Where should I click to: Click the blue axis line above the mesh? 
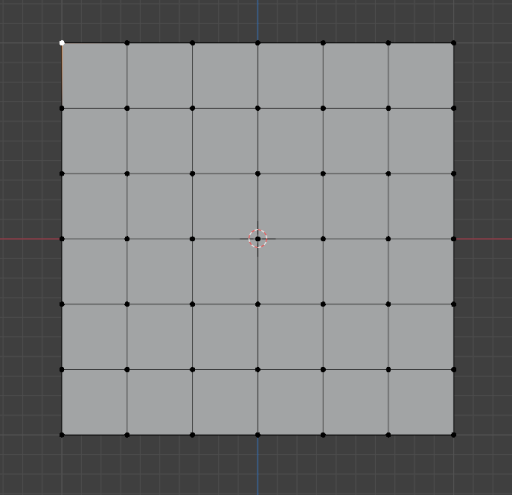(x=258, y=20)
